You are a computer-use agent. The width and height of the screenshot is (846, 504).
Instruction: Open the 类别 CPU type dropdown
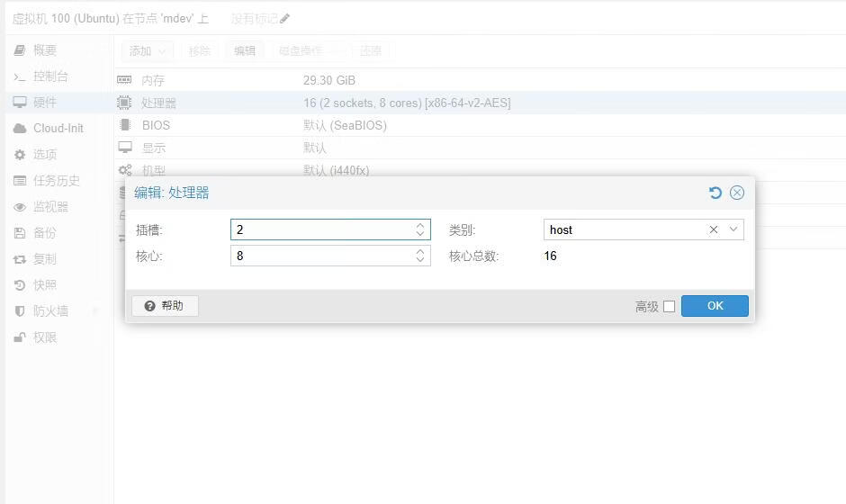(733, 229)
